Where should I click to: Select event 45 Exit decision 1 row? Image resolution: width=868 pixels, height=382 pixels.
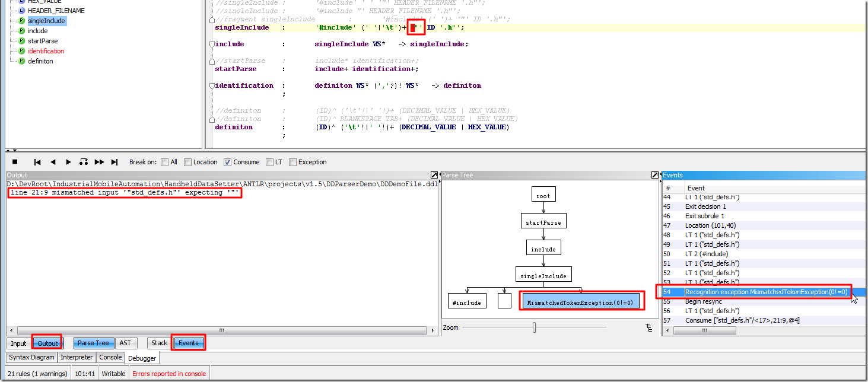click(763, 206)
